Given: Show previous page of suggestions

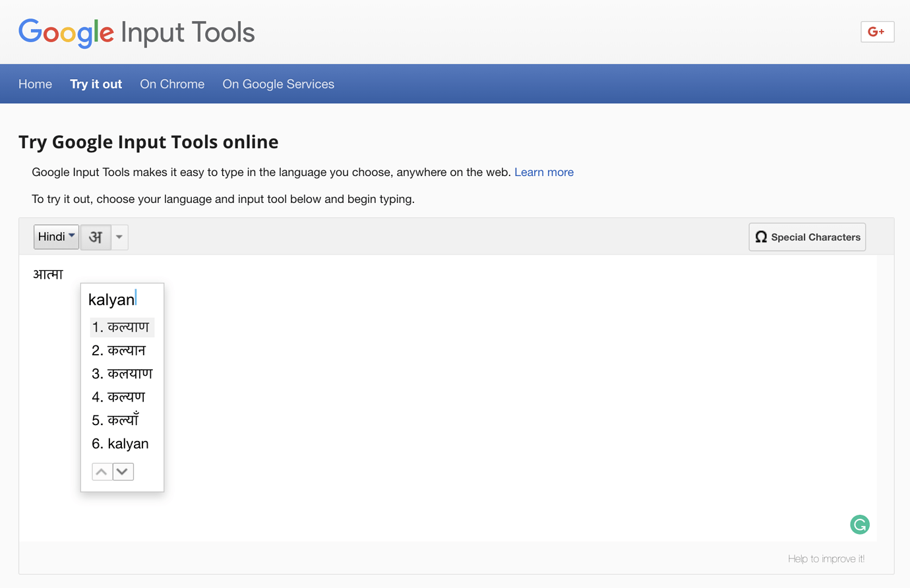Looking at the screenshot, I should coord(102,472).
